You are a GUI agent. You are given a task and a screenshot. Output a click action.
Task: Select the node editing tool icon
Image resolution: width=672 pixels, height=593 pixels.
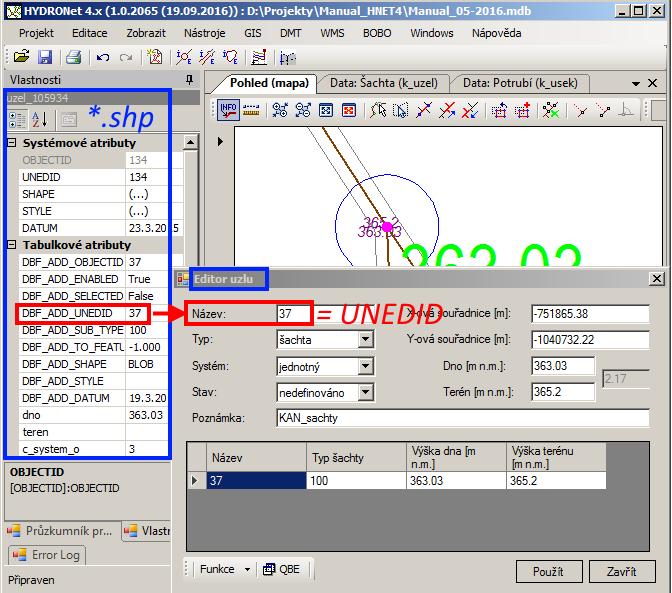(184, 57)
